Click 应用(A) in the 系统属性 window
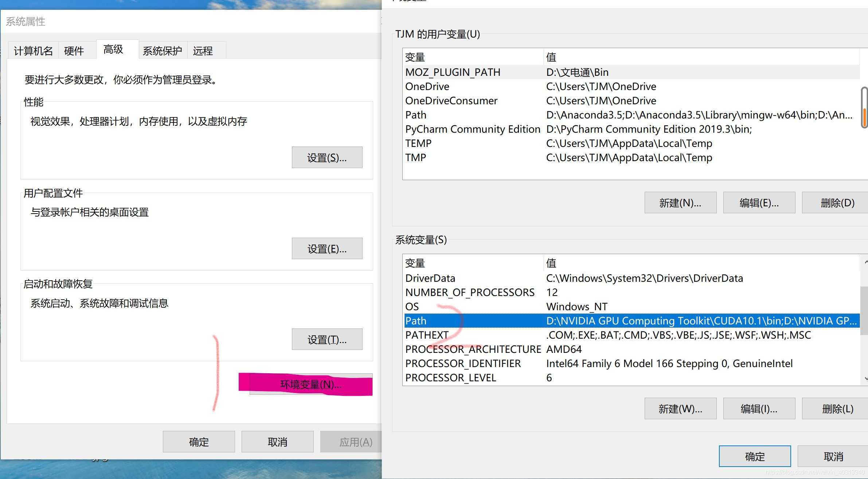This screenshot has height=479, width=868. tap(351, 442)
